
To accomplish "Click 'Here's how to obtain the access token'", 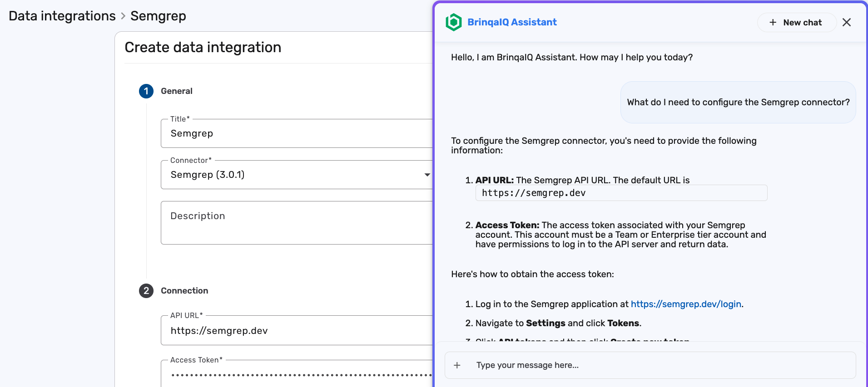I will 532,274.
